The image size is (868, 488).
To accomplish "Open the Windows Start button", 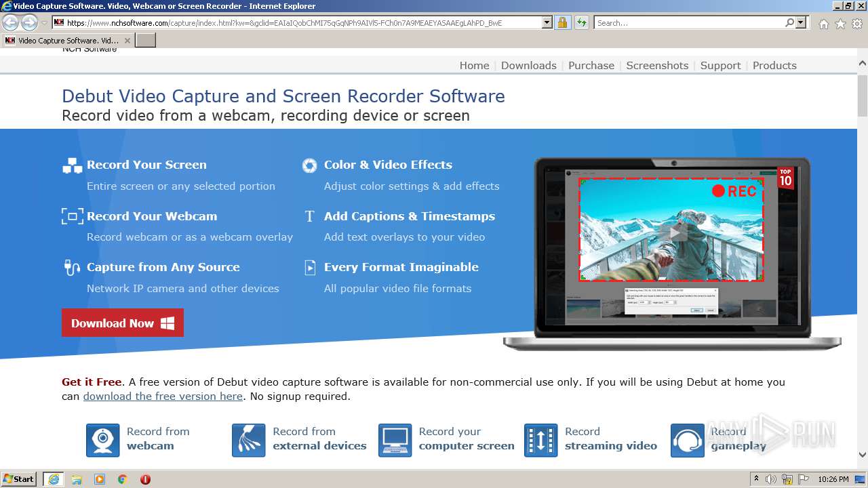I will (19, 479).
